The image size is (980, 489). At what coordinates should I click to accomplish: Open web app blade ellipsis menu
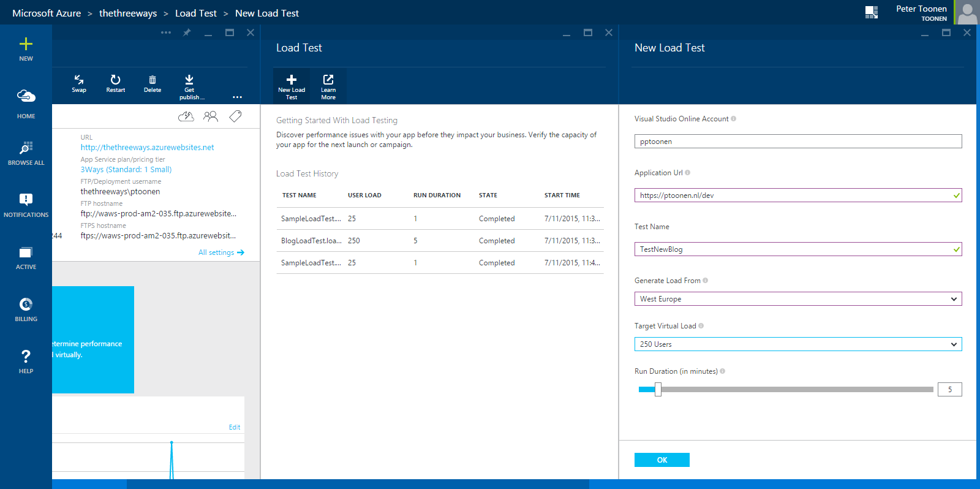pos(166,32)
